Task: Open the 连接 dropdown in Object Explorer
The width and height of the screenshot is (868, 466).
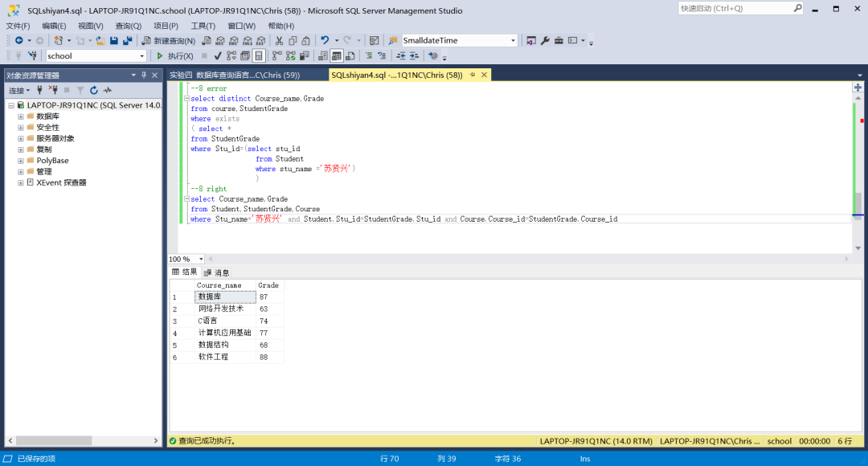Action: point(19,90)
